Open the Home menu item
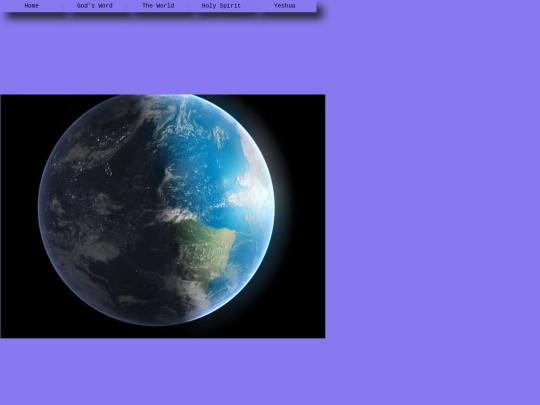540x405 pixels. click(x=32, y=6)
